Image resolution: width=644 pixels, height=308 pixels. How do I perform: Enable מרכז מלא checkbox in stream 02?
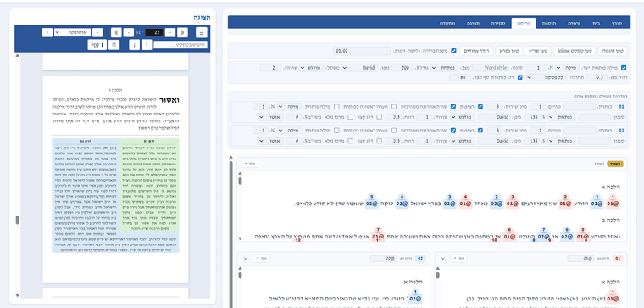(x=350, y=141)
